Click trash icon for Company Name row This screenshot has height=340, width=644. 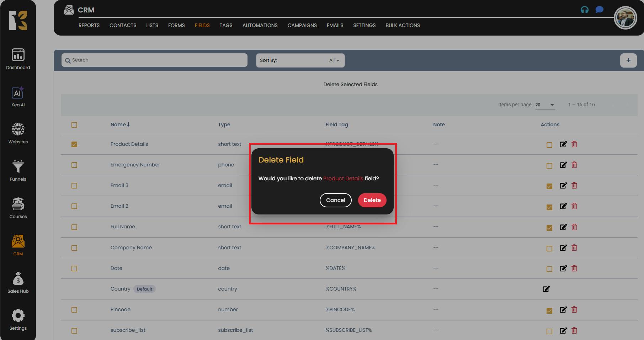pos(574,248)
